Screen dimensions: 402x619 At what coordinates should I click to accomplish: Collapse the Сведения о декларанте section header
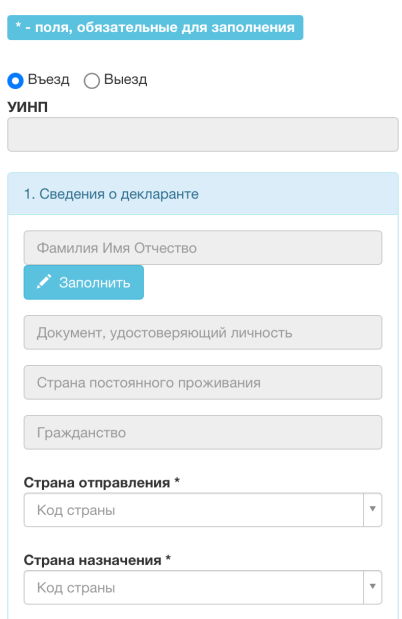click(x=203, y=194)
